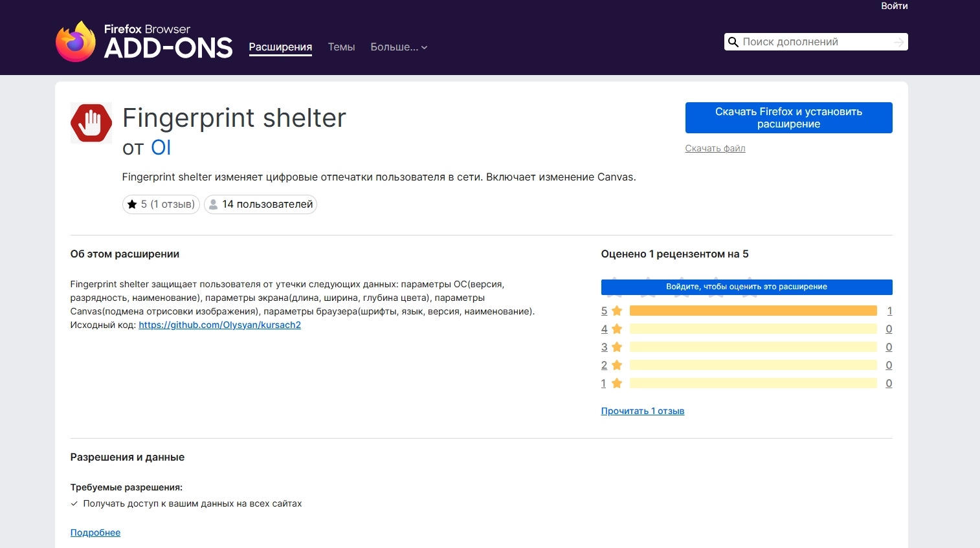
Task: Click the star next to 5 rating row
Action: pos(617,311)
